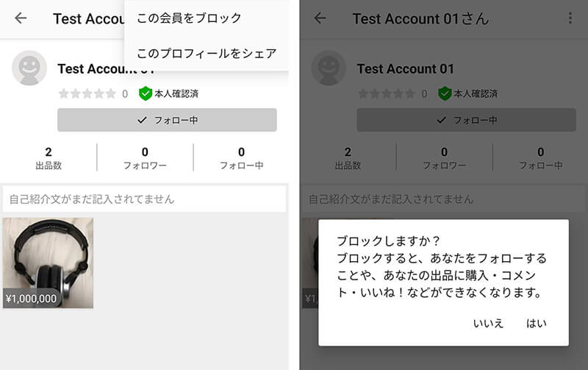Image resolution: width=588 pixels, height=370 pixels.
Task: Open フォロー中 count in left stats row
Action: point(241,157)
